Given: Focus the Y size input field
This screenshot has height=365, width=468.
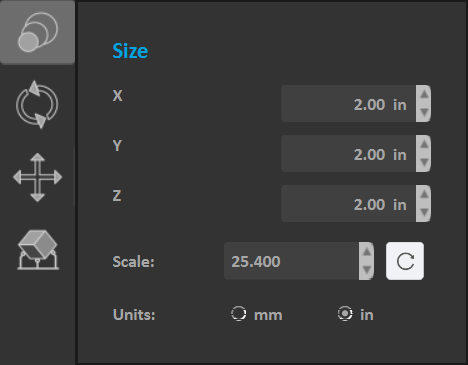Looking at the screenshot, I should click(x=348, y=154).
